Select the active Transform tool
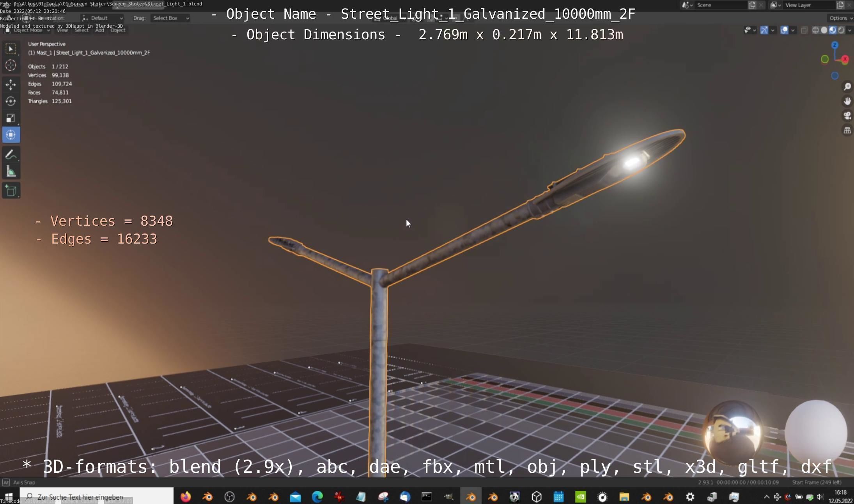This screenshot has height=504, width=854. (11, 135)
